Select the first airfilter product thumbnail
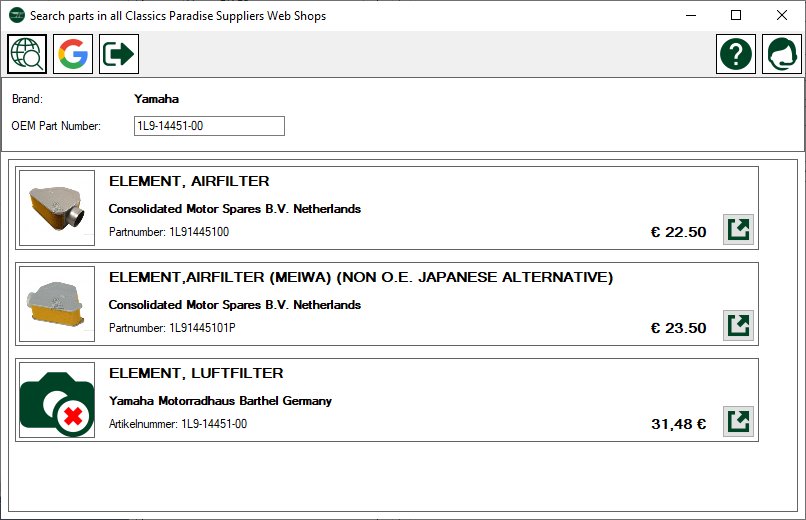 click(57, 208)
